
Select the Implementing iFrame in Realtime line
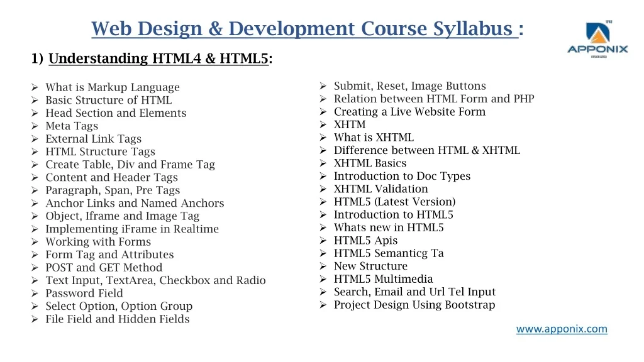pos(132,229)
